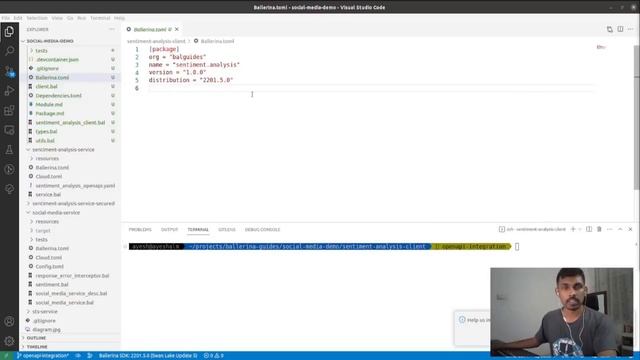The width and height of the screenshot is (640, 360).
Task: Expand the target folder
Action: (43, 231)
